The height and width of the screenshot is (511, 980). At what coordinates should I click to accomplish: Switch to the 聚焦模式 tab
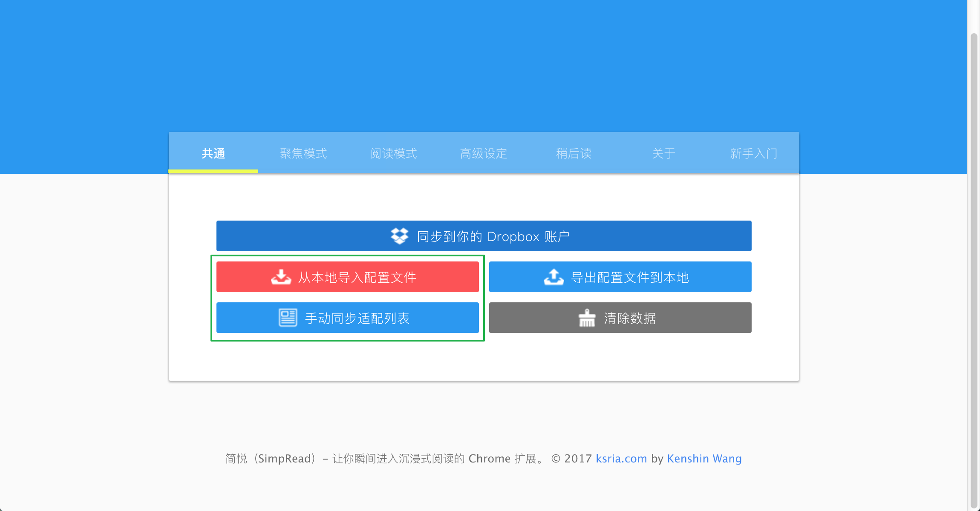303,154
